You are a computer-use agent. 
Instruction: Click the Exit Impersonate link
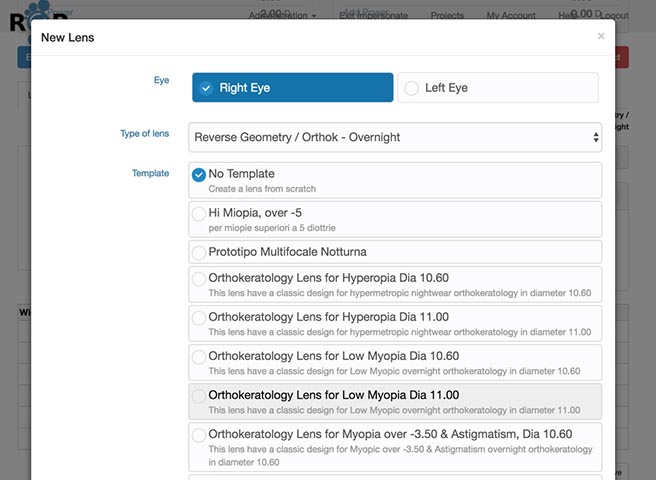tap(374, 16)
